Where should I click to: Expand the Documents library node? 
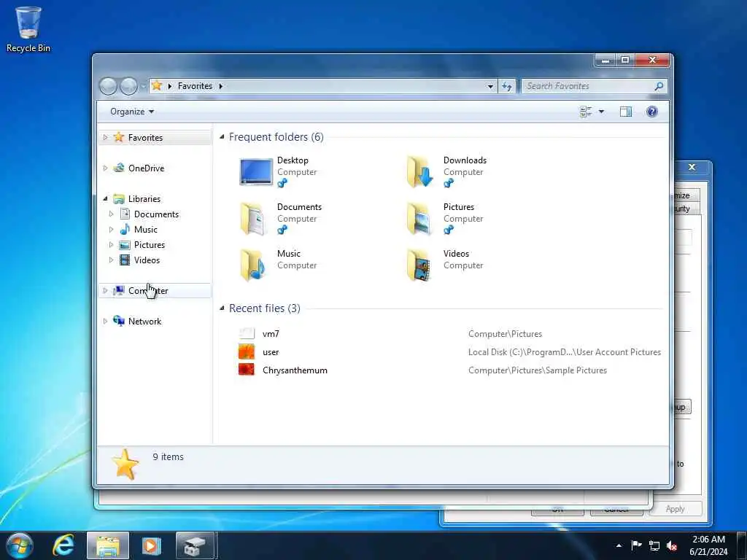pyautogui.click(x=111, y=214)
